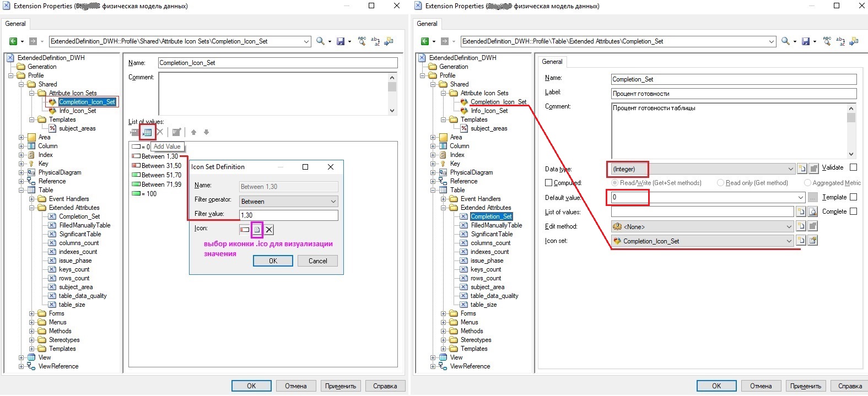Click the create icon next to Icon set

tap(801, 241)
